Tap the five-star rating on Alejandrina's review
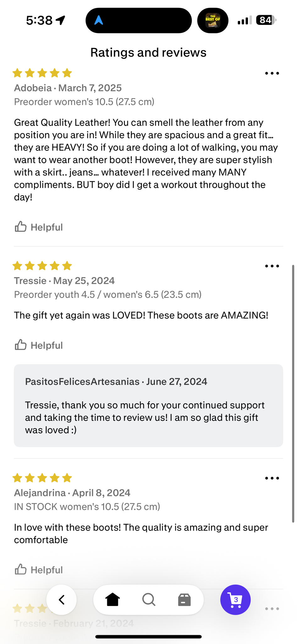The image size is (297, 644). [x=42, y=478]
